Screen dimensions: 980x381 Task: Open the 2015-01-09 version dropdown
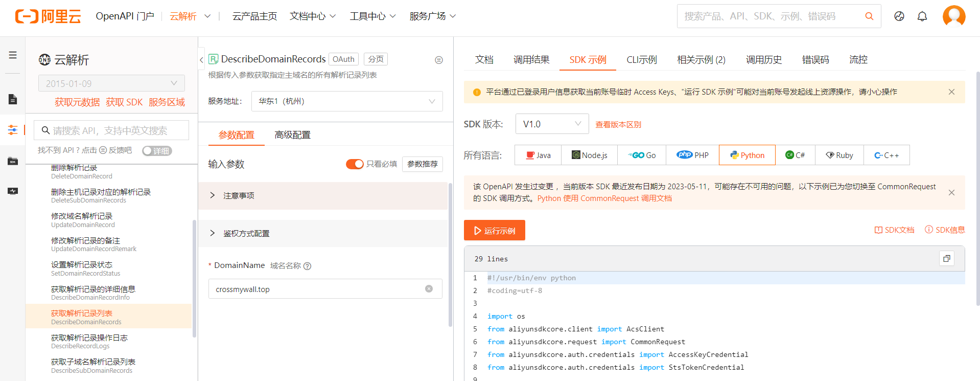pyautogui.click(x=111, y=83)
